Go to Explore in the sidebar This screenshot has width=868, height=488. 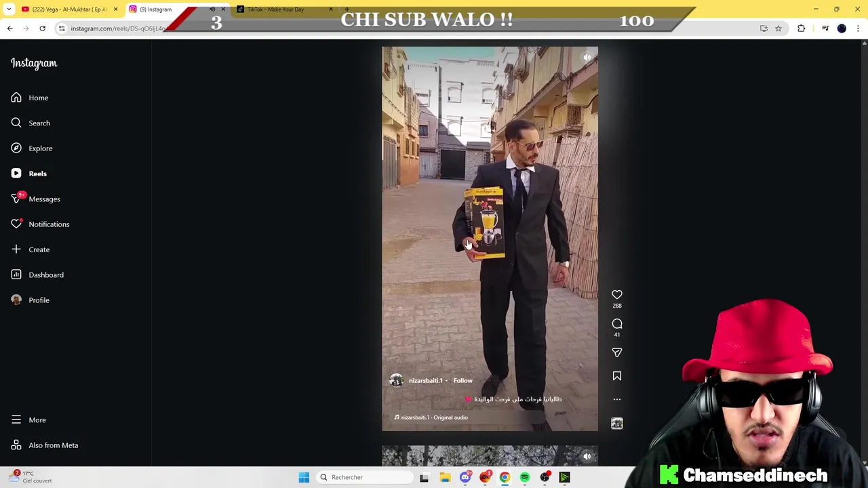(x=31, y=148)
